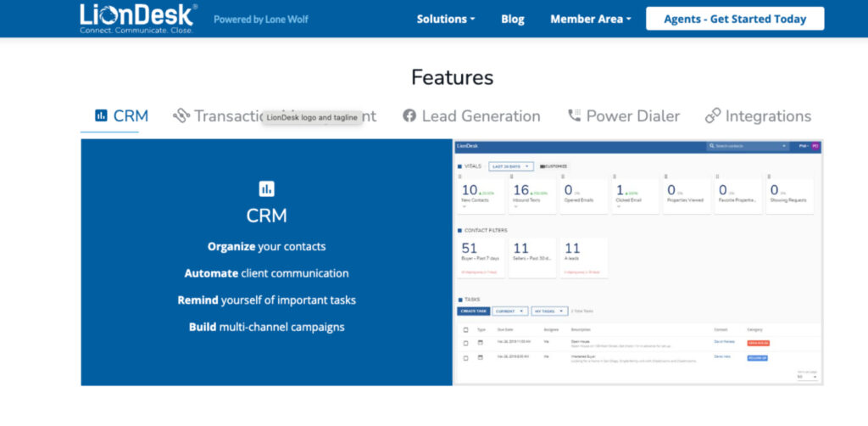This screenshot has height=426, width=868.
Task: Expand the chevron under Clicked Email
Action: pyautogui.click(x=619, y=206)
